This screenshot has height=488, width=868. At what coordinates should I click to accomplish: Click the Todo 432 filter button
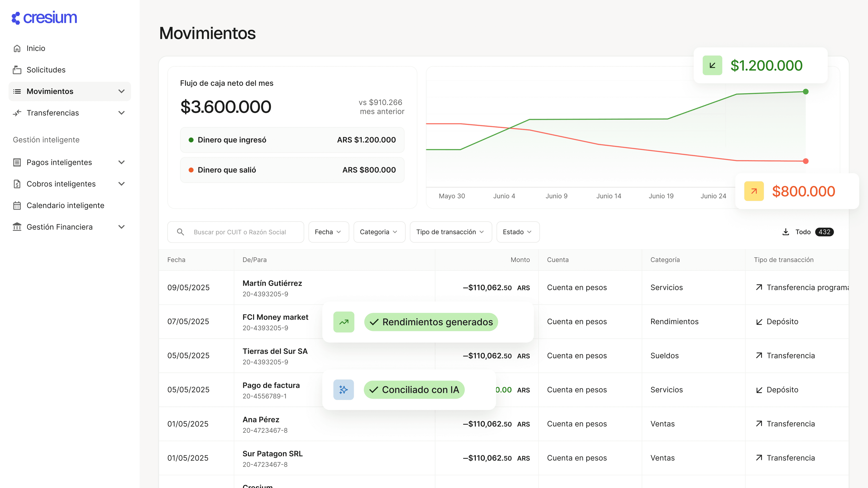tap(809, 232)
